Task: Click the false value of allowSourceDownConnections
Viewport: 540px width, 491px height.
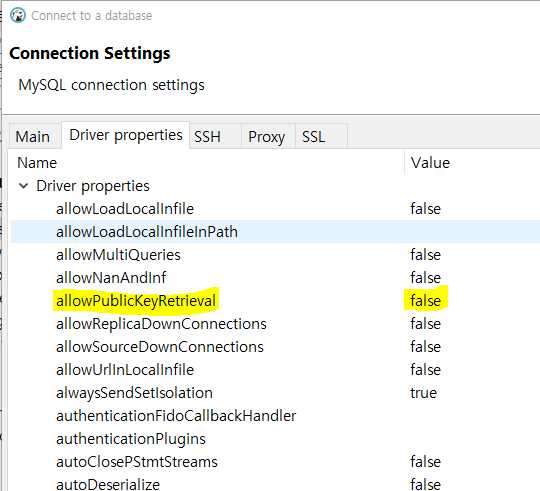Action: pyautogui.click(x=425, y=347)
